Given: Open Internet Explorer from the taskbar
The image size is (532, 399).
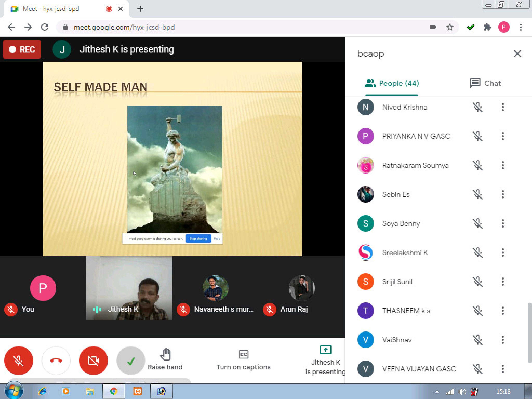Looking at the screenshot, I should pos(43,392).
